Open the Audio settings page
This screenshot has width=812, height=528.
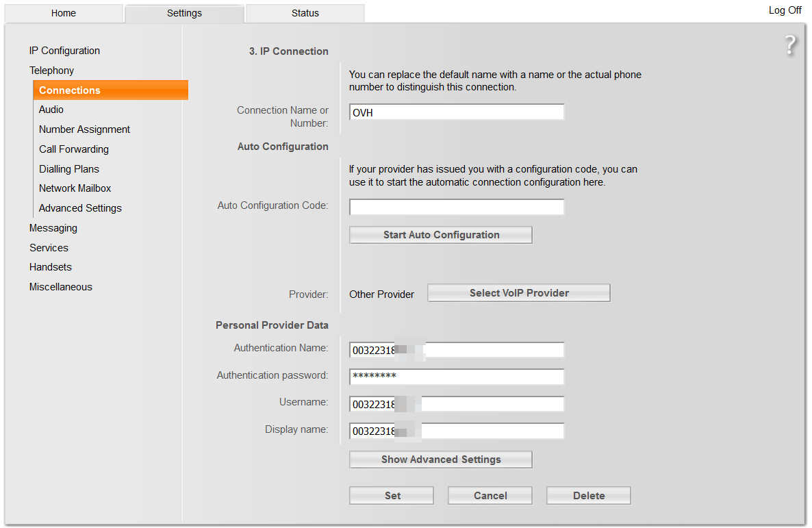point(51,110)
